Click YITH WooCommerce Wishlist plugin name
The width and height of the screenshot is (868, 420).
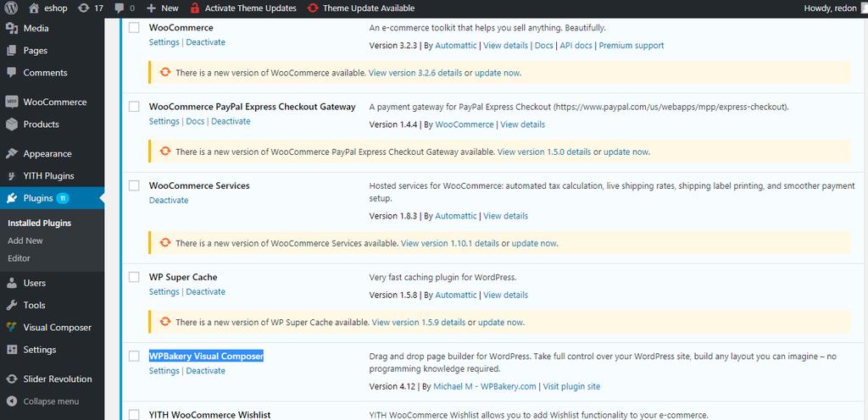coord(210,414)
